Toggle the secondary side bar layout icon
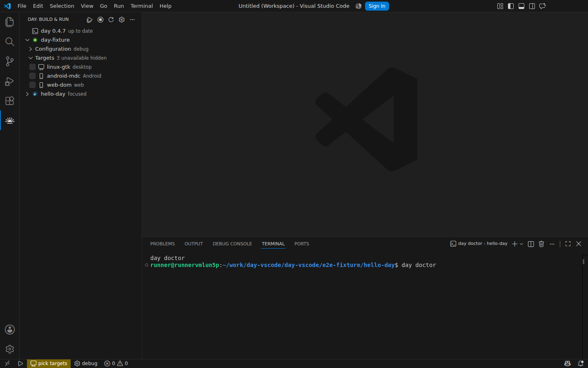The image size is (588, 368). 532,6
